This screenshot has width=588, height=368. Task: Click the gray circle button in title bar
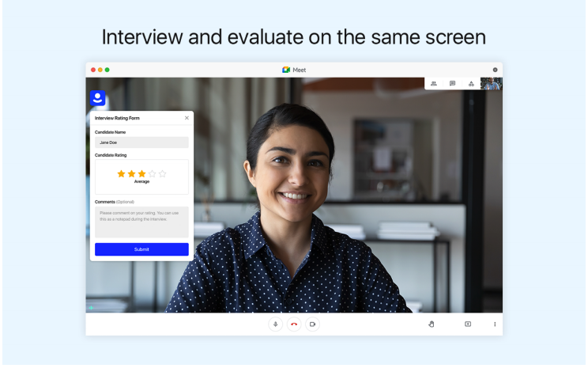pyautogui.click(x=495, y=70)
